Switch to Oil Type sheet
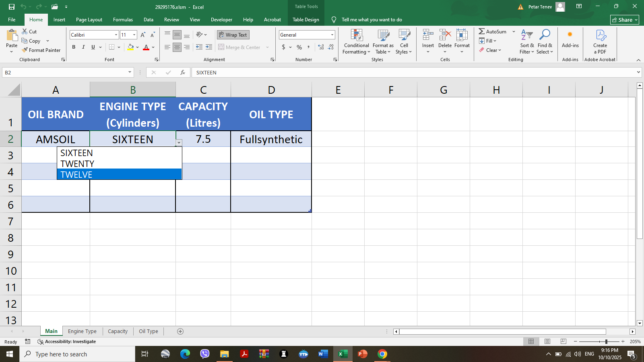This screenshot has height=362, width=644. tap(149, 331)
